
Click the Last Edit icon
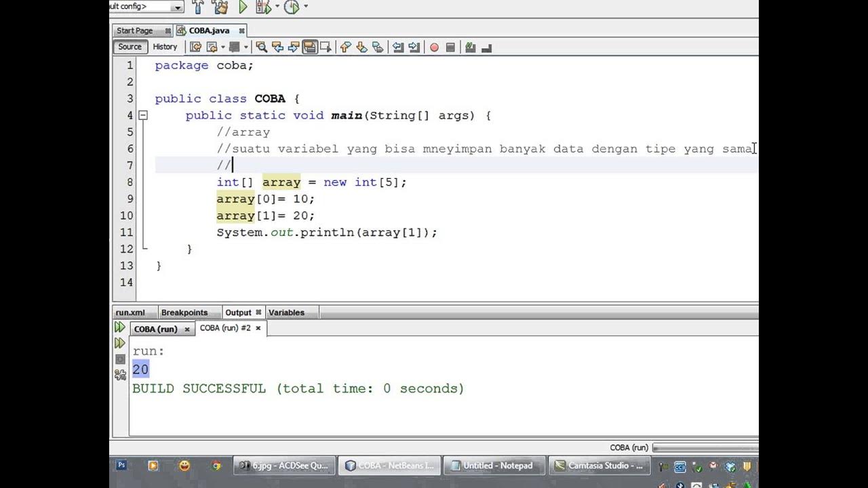pos(195,47)
